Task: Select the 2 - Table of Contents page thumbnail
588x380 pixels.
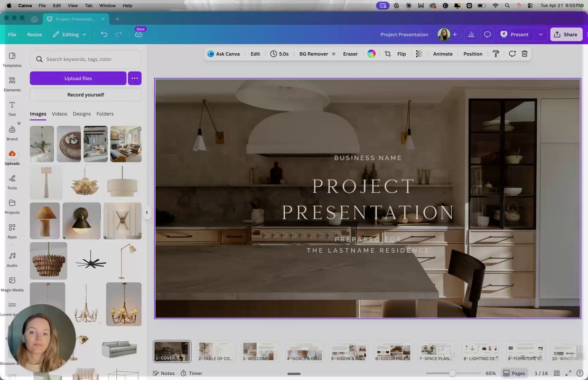Action: click(216, 351)
